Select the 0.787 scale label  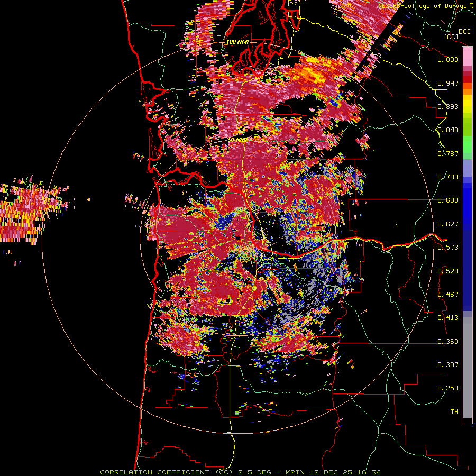coord(448,153)
